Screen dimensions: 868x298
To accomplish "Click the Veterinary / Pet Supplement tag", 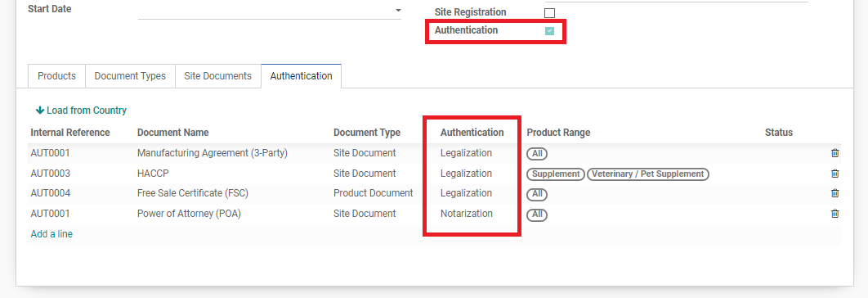I will point(647,174).
